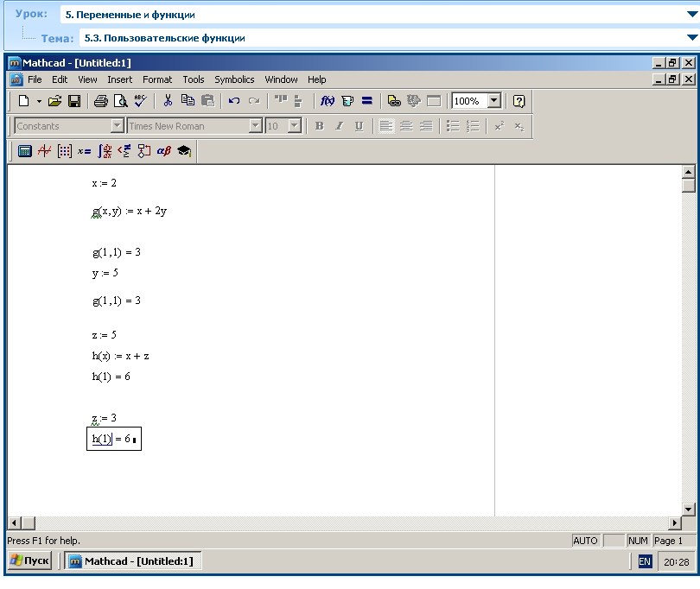Click vertical scrollbar down arrow

point(689,510)
